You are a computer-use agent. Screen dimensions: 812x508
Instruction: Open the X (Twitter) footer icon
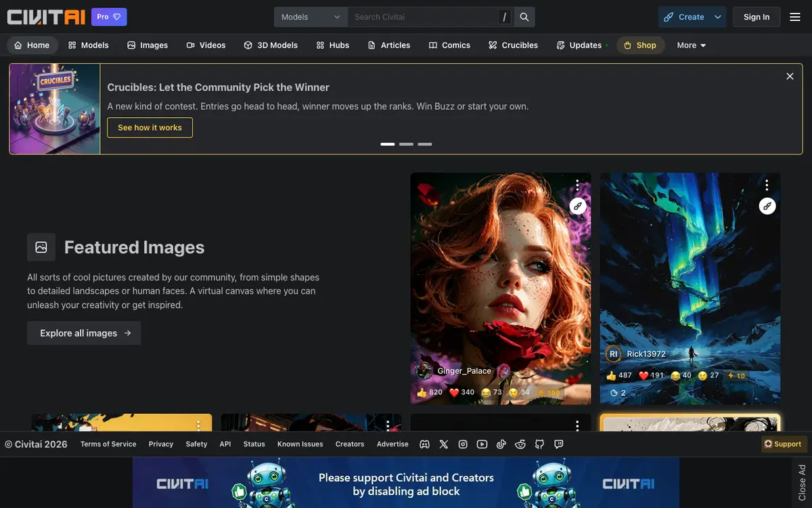click(444, 444)
